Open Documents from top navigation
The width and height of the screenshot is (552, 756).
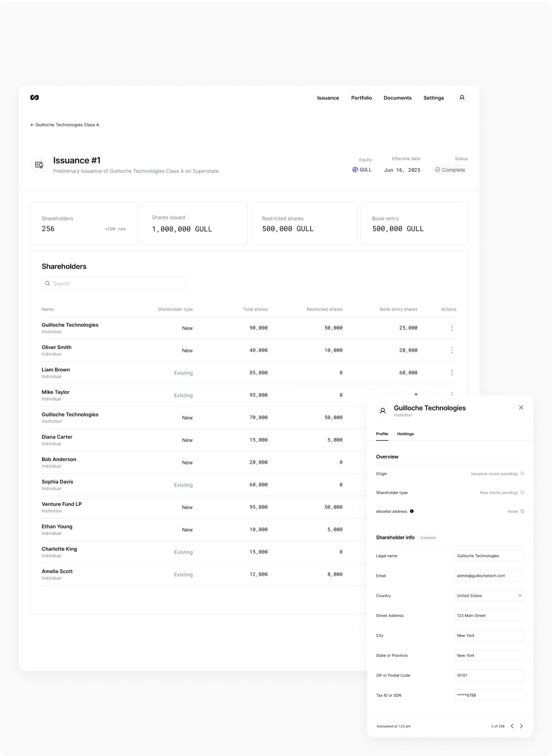tap(397, 98)
